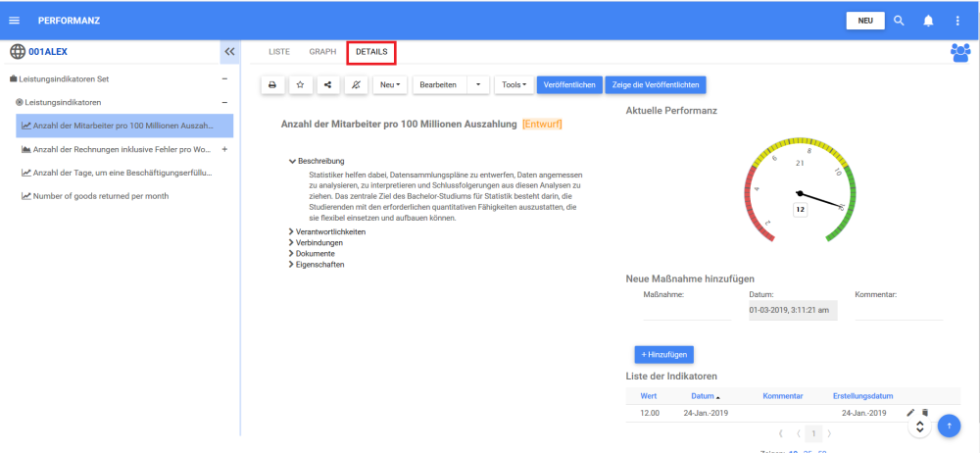Switch to the GRAPH tab
The height and width of the screenshot is (453, 980).
tap(322, 52)
